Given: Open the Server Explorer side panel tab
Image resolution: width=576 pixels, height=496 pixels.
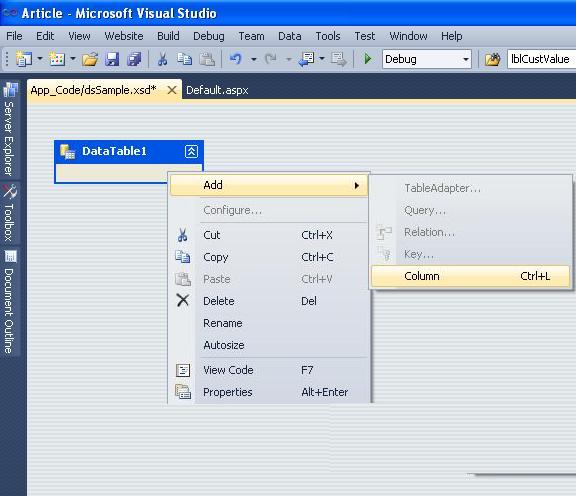Looking at the screenshot, I should pos(10,129).
